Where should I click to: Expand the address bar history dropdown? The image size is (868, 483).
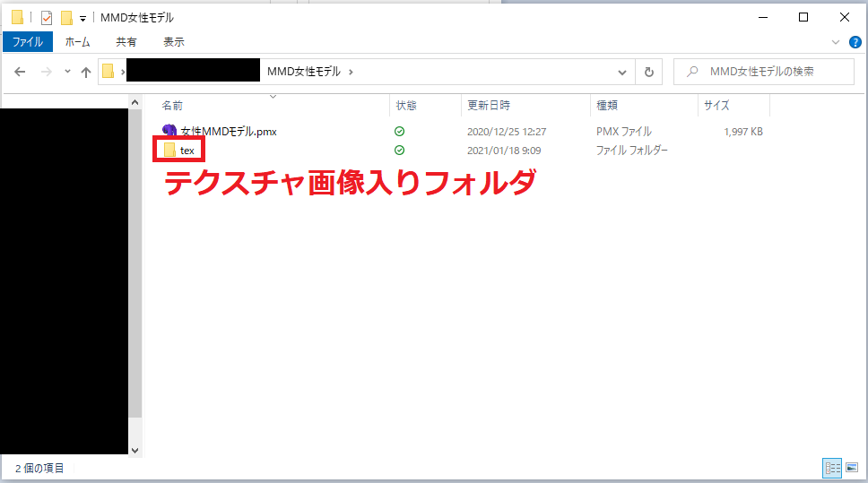pos(622,72)
